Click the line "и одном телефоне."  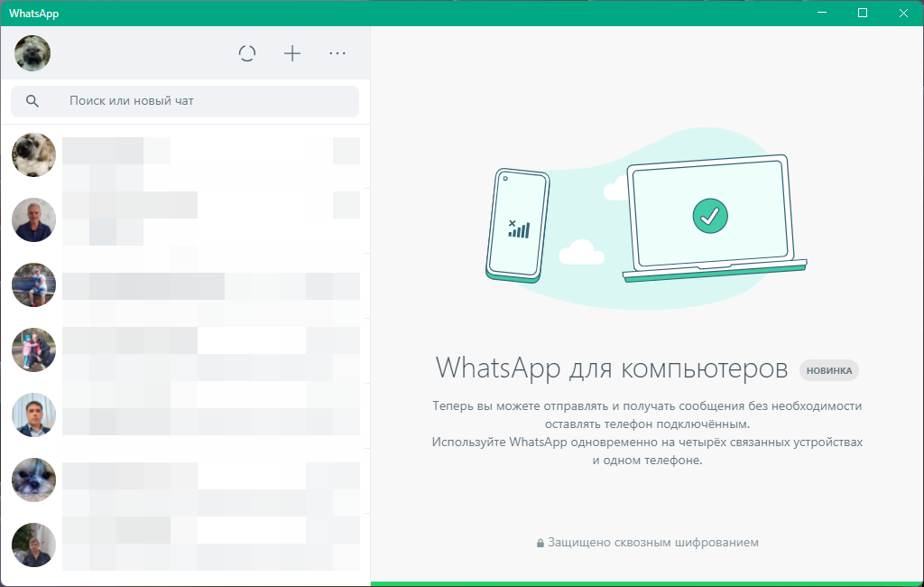[647, 461]
